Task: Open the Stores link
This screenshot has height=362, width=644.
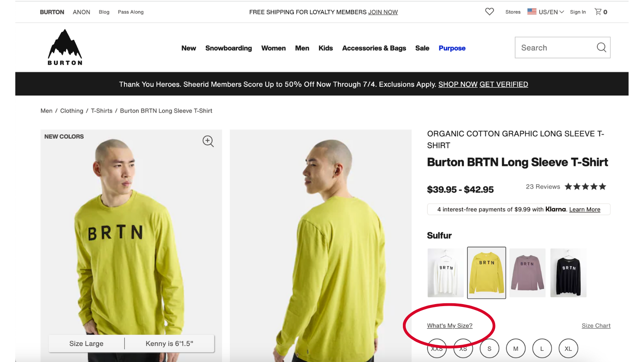Action: tap(513, 12)
